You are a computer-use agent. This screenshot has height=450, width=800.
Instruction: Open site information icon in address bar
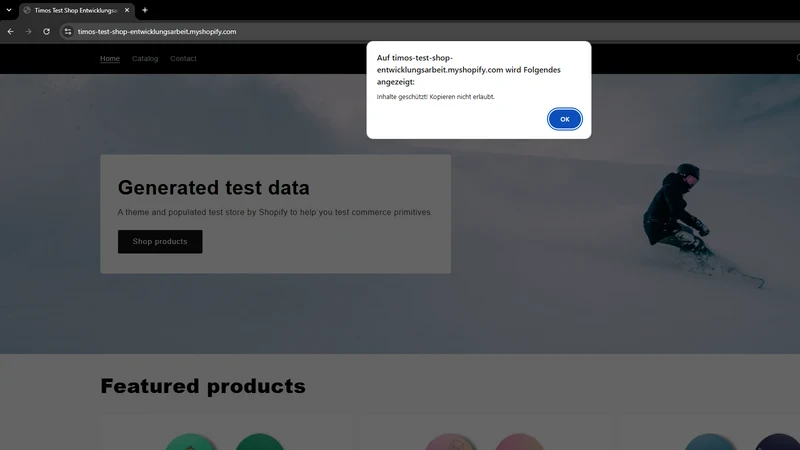tap(68, 32)
